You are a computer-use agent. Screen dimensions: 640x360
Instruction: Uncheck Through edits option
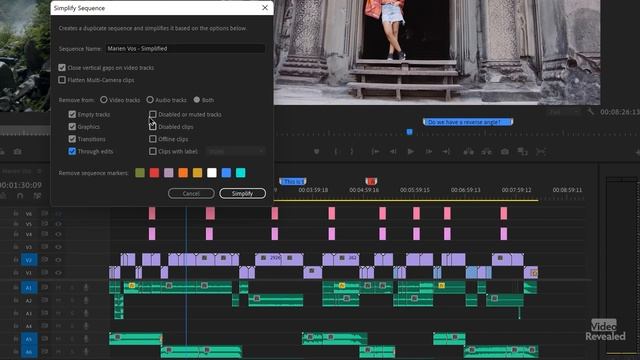point(72,151)
